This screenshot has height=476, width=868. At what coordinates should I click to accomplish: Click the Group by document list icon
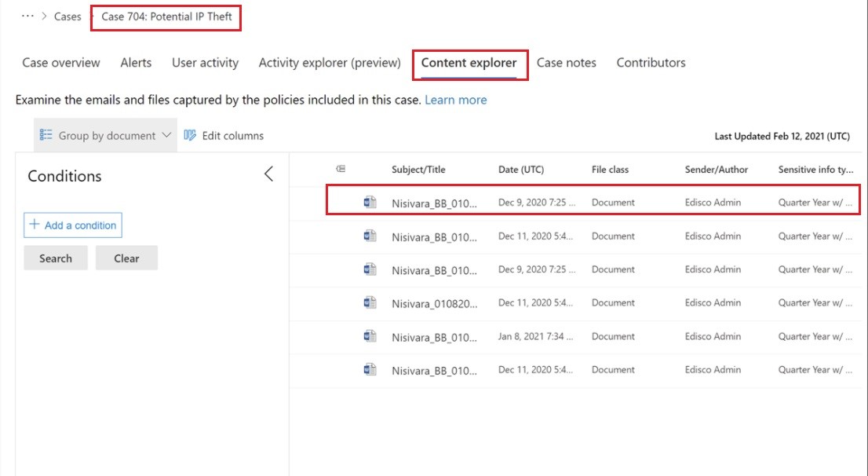point(46,135)
